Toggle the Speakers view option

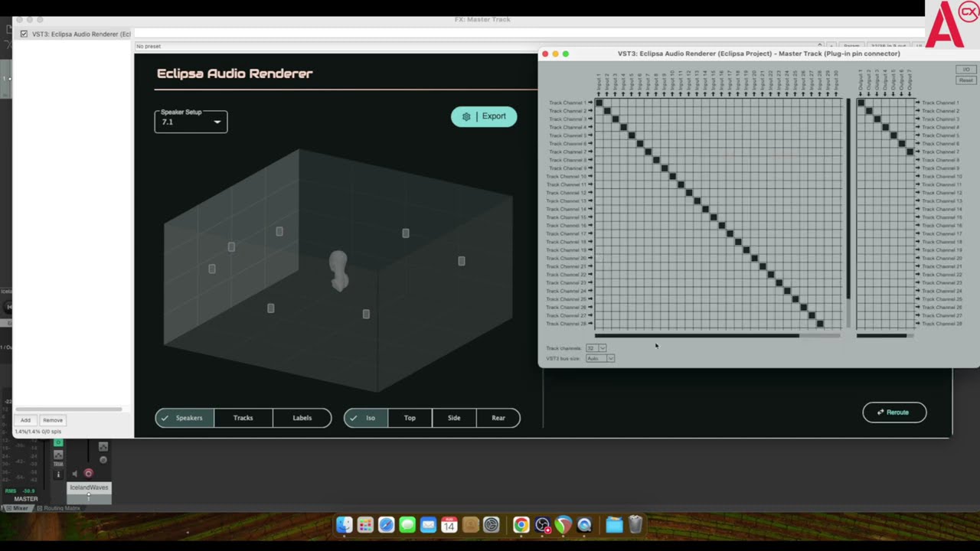(185, 418)
